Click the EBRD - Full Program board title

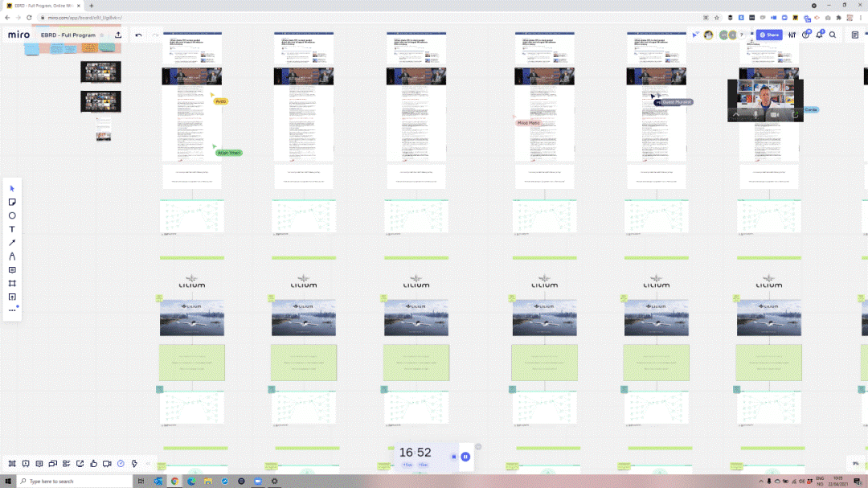click(x=68, y=35)
